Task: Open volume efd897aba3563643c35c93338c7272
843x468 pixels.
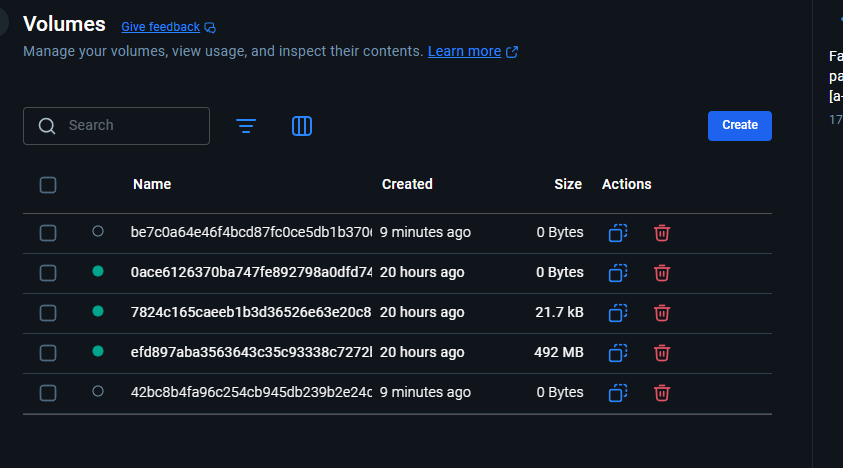Action: click(251, 352)
